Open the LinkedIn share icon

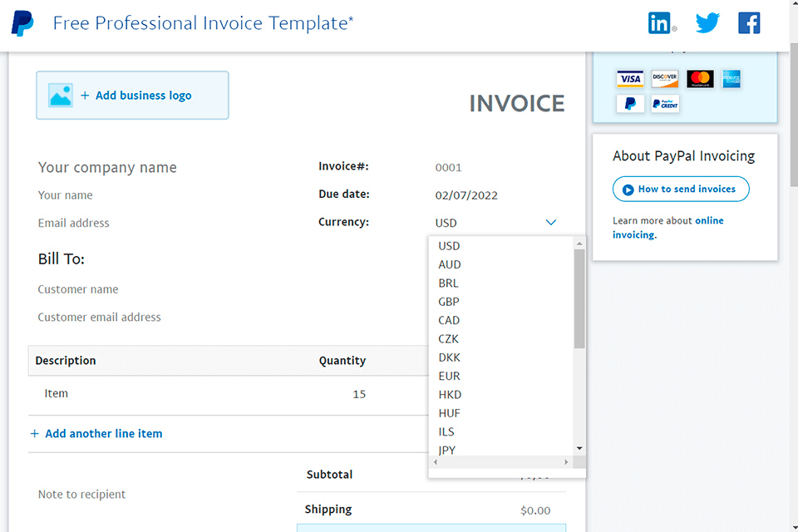tap(660, 23)
